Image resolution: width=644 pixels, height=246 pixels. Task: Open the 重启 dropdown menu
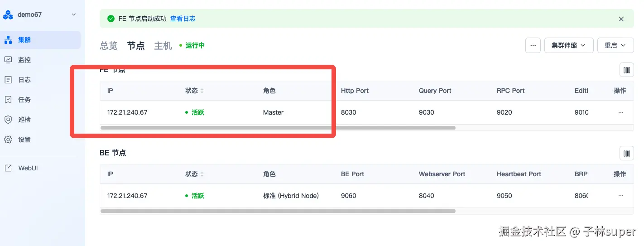[615, 45]
